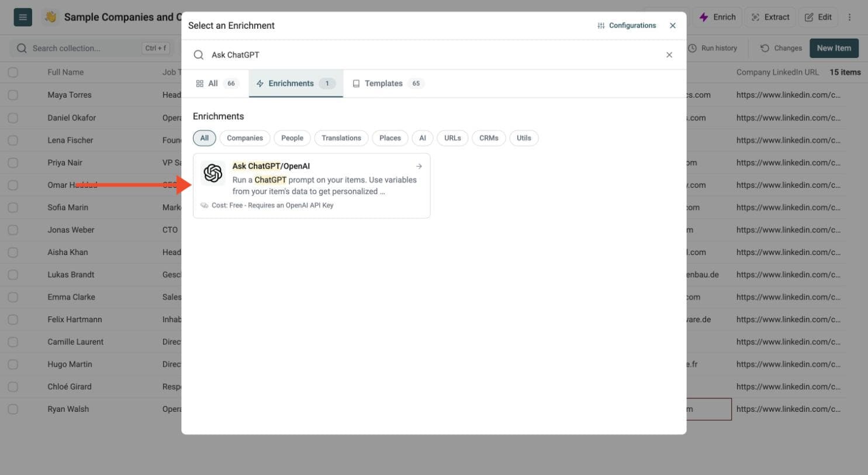Switch to the Enrichments tab
This screenshot has width=868, height=475.
[x=296, y=84]
